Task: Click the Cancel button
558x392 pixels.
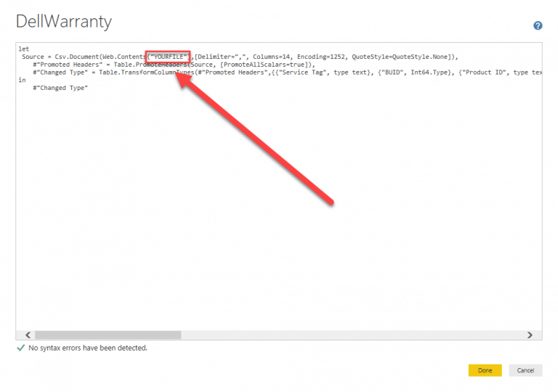Action: click(x=525, y=370)
